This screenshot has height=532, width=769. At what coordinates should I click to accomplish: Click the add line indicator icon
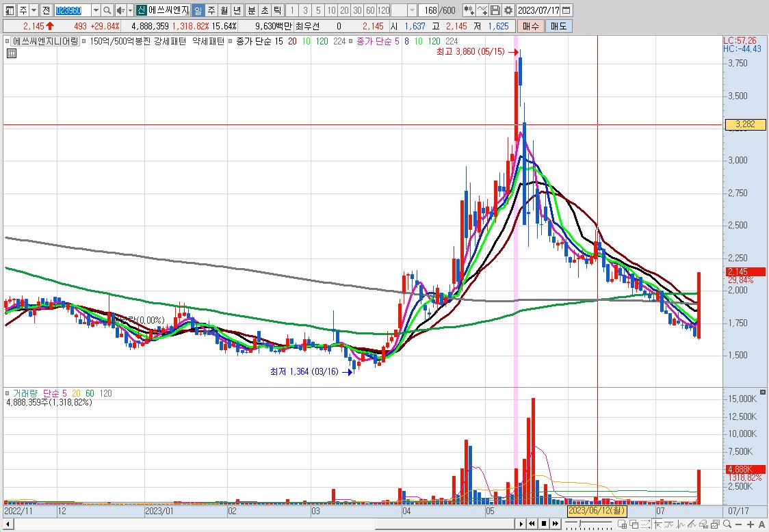coord(482,10)
